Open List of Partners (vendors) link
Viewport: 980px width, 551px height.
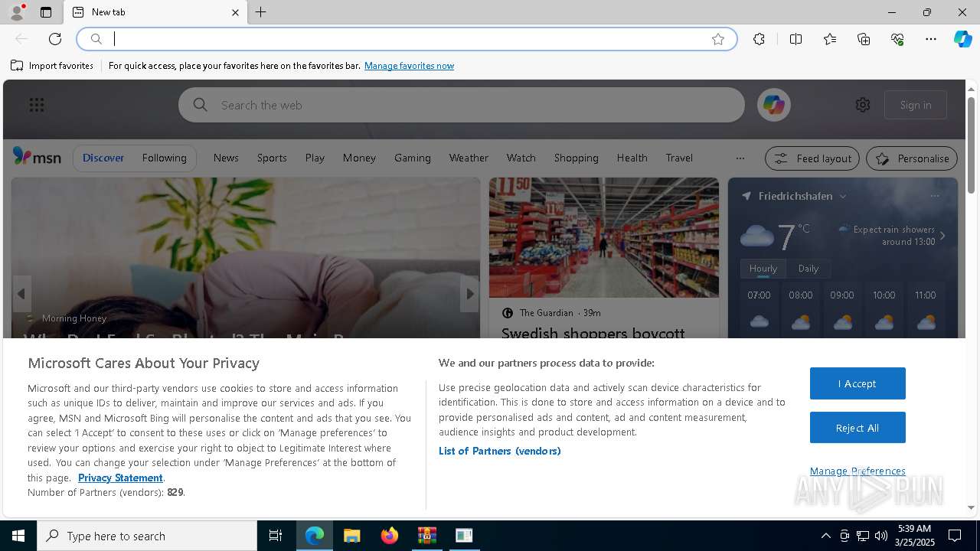coord(500,451)
